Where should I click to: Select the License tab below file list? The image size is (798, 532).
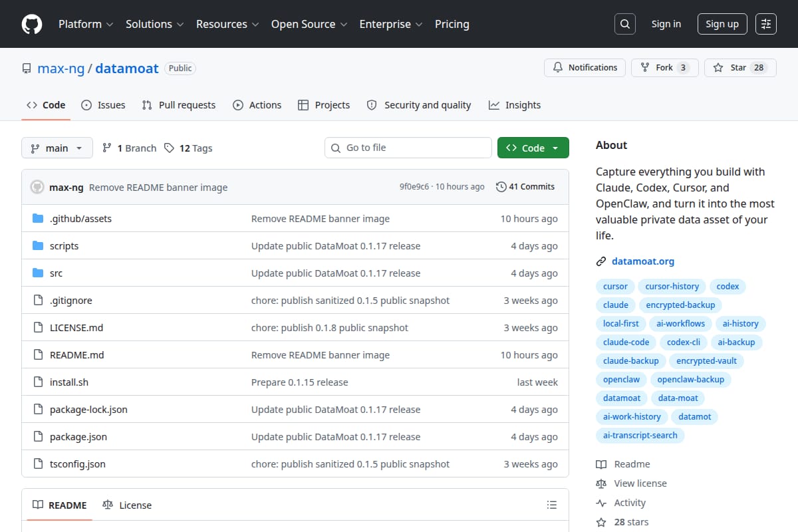[127, 505]
